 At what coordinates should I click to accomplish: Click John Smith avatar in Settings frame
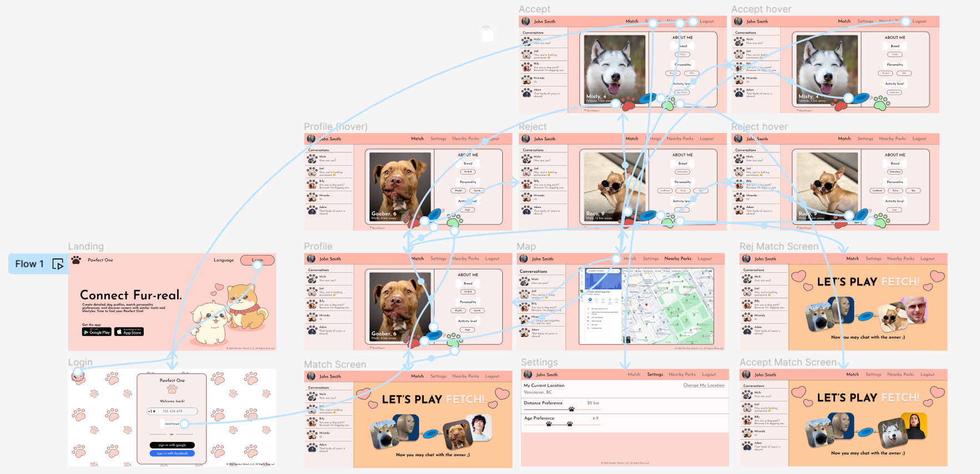528,375
